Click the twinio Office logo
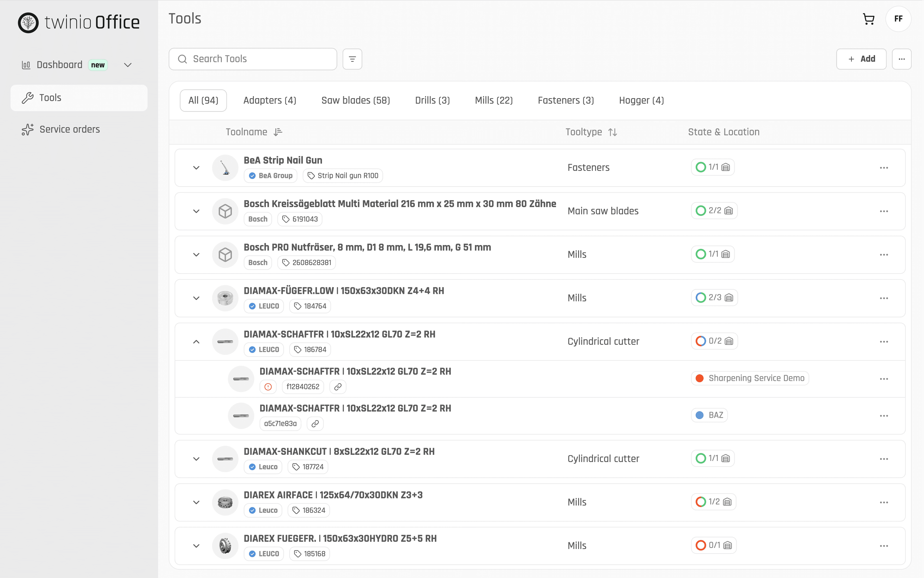 tap(79, 23)
